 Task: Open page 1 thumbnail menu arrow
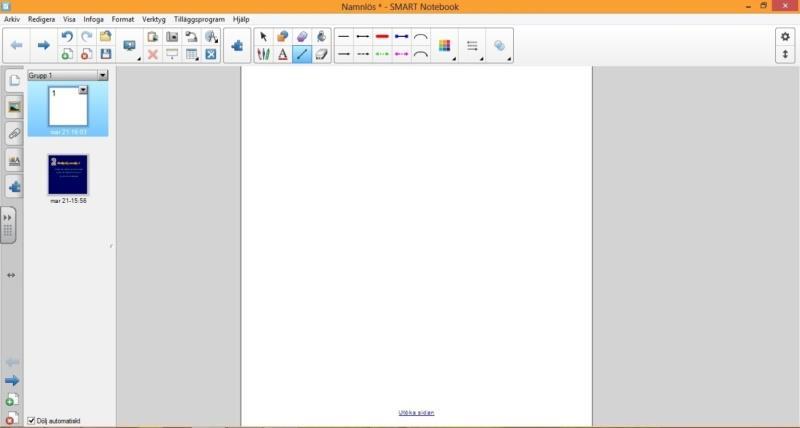tap(83, 90)
